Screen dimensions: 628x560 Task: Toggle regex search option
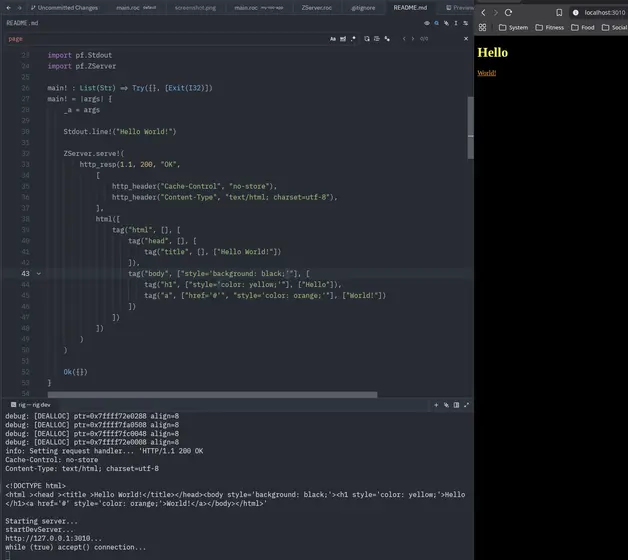[x=354, y=39]
